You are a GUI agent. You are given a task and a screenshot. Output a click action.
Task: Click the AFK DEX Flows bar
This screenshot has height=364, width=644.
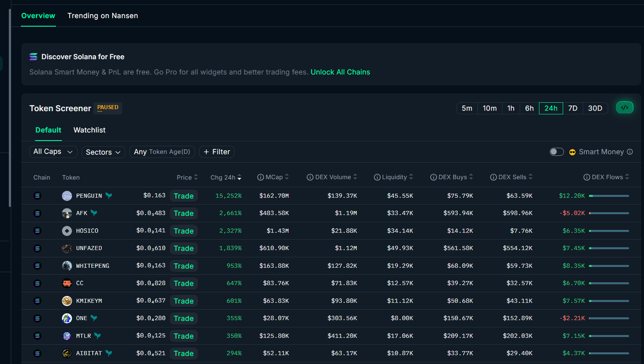pos(609,213)
